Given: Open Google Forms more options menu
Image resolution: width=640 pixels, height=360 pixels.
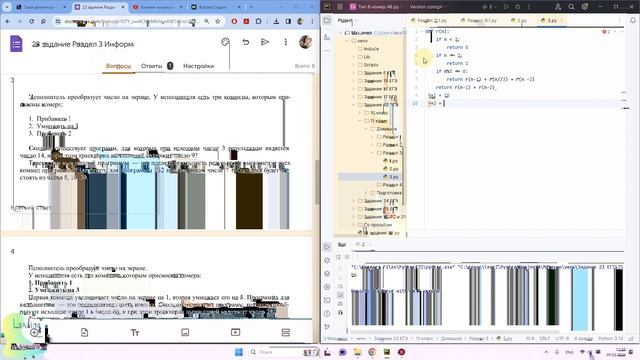Looking at the screenshot, I should (x=285, y=42).
